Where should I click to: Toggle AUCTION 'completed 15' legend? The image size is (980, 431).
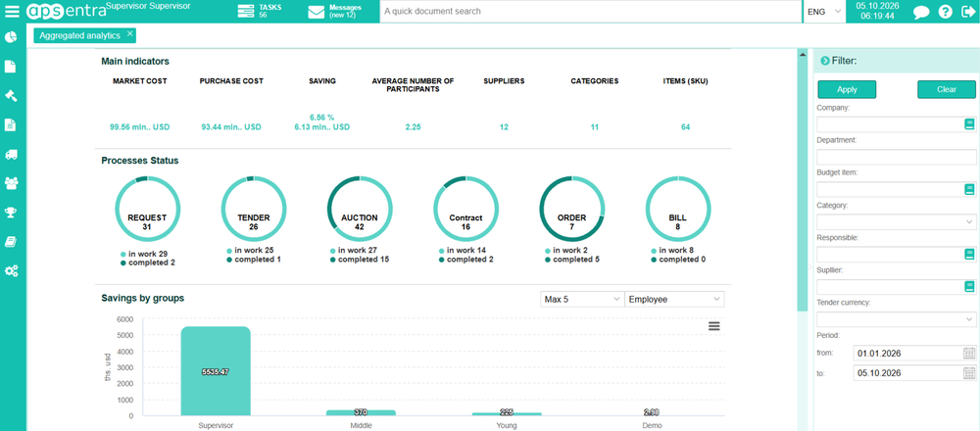pyautogui.click(x=360, y=260)
